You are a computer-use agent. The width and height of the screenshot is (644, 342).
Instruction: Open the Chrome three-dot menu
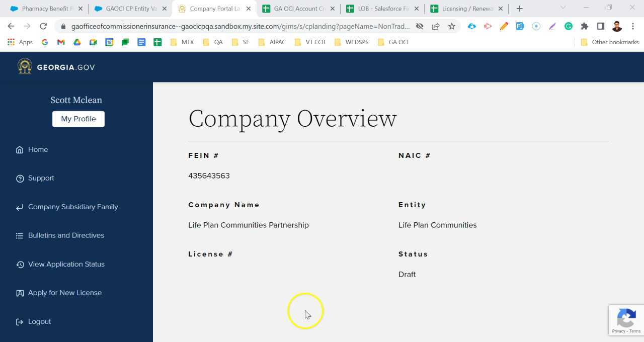(x=633, y=26)
